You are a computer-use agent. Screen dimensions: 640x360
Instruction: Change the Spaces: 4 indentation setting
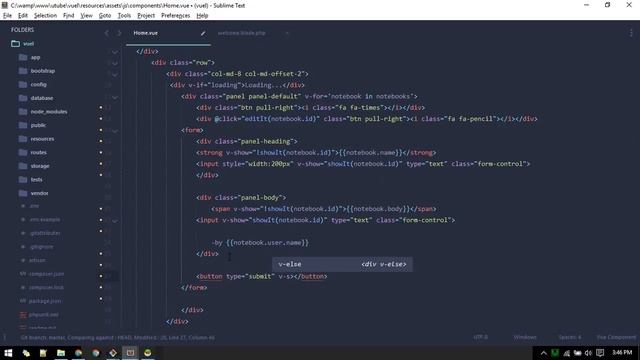click(x=570, y=337)
